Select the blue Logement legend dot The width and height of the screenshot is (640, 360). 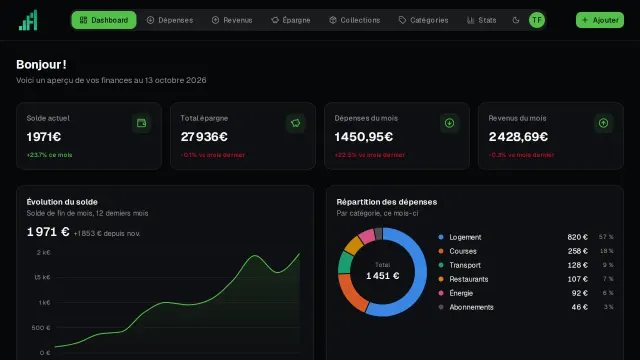click(441, 237)
